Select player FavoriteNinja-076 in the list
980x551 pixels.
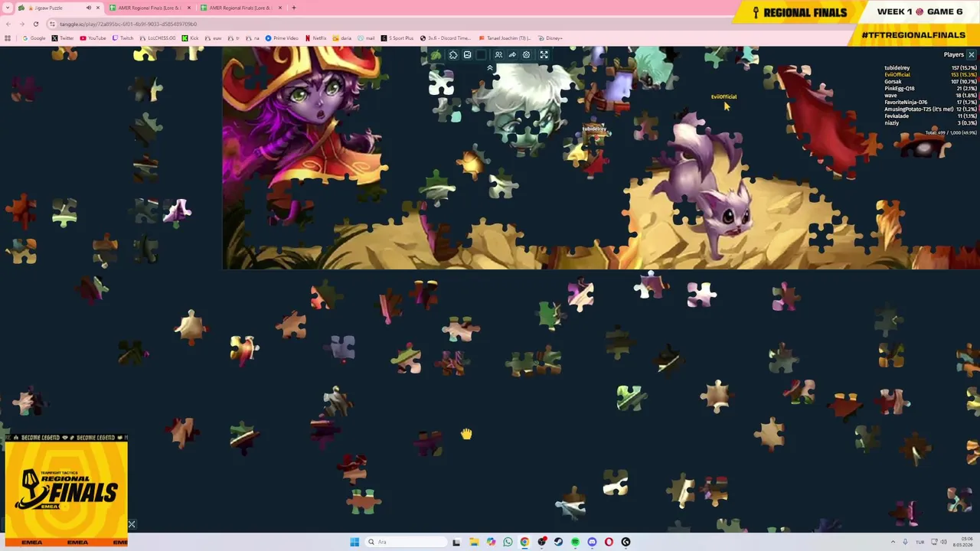930,103
